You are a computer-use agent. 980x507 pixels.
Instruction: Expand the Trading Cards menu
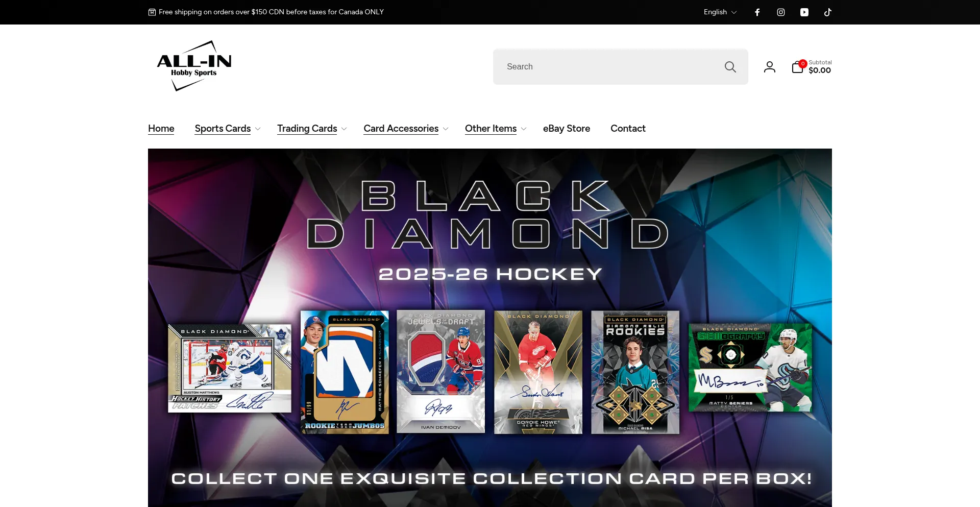coord(312,129)
